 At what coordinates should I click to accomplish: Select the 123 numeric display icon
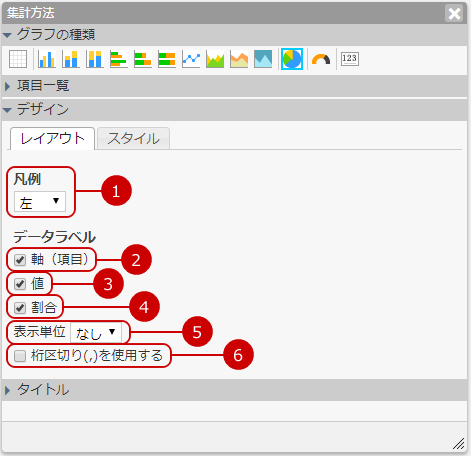(350, 59)
